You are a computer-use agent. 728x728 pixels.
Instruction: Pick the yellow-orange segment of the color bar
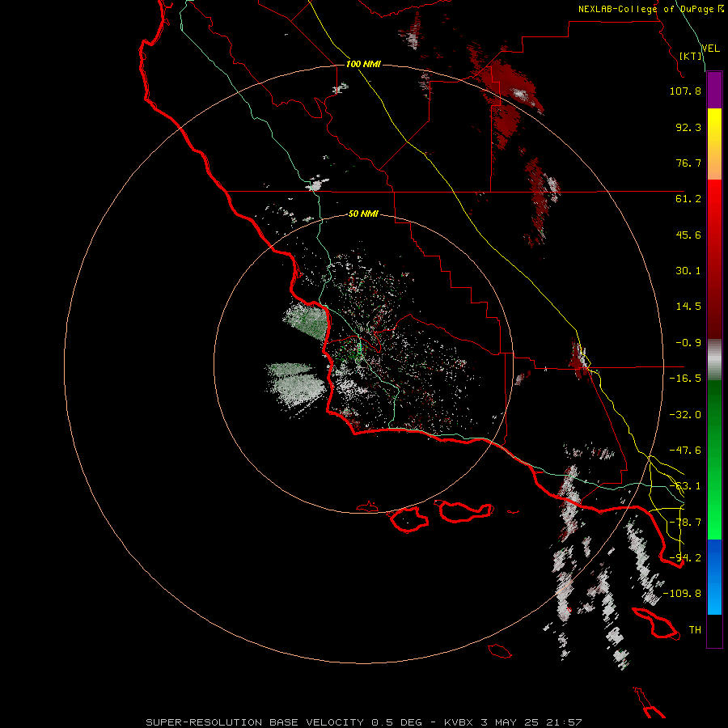(x=714, y=144)
